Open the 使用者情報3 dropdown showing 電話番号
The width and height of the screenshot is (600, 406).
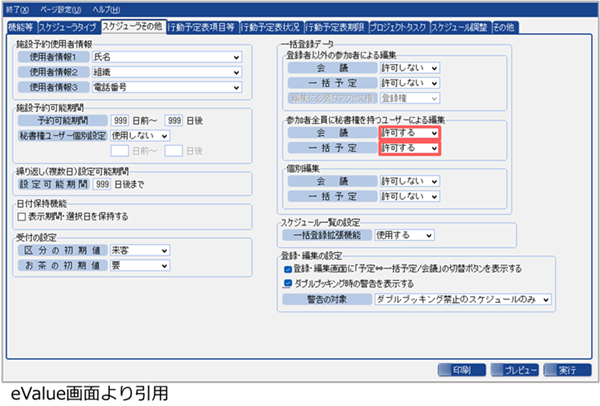[166, 89]
